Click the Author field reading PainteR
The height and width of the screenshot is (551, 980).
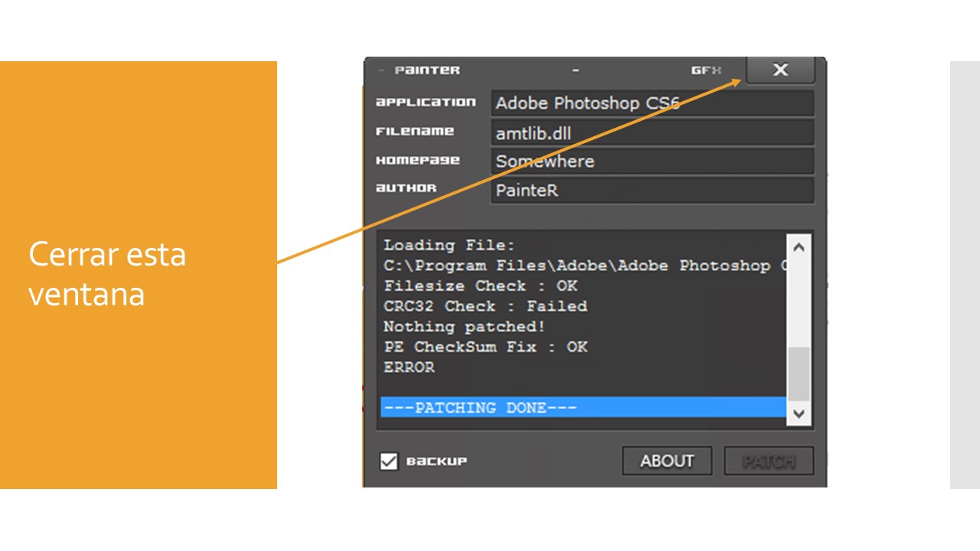[x=652, y=191]
